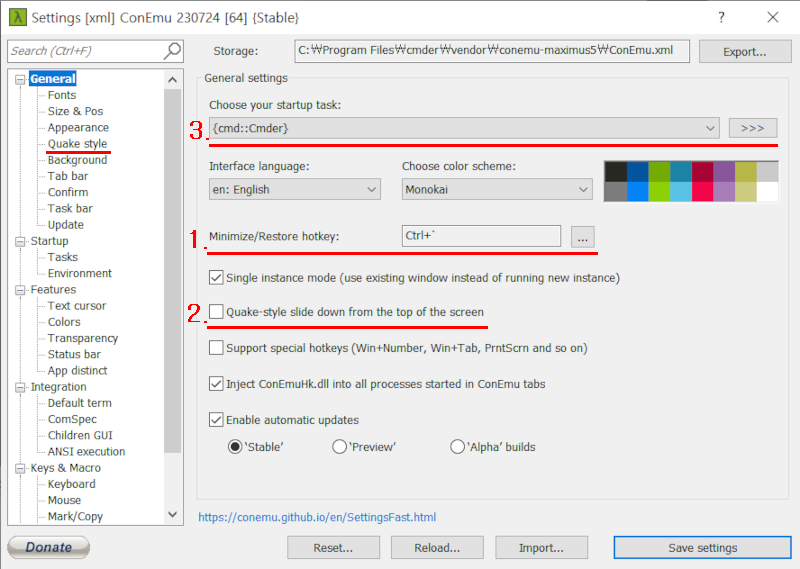Open the Task bar settings page
Viewport: 800px width, 569px height.
click(70, 209)
